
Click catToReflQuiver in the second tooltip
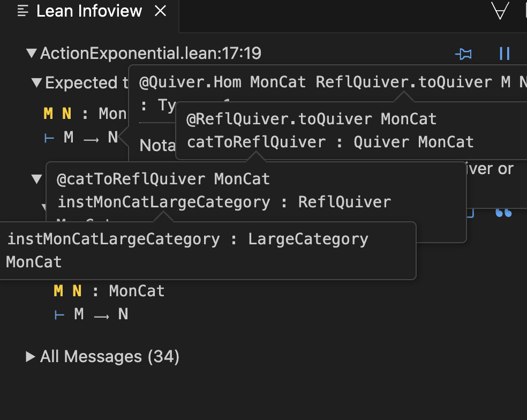[x=256, y=142]
